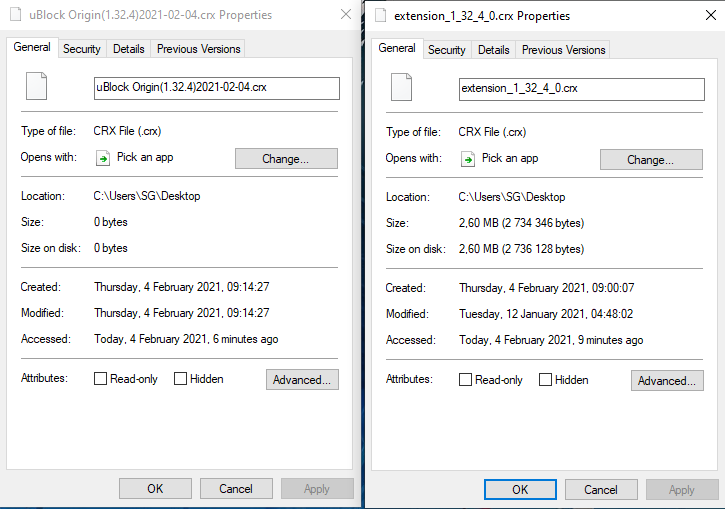Click Pick an app text in extension_1_32_4_0 window
This screenshot has height=509, width=725.
coord(510,158)
